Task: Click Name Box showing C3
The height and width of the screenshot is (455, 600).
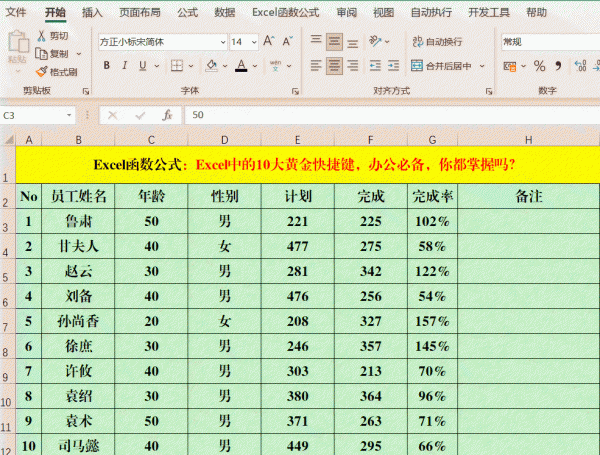Action: pyautogui.click(x=32, y=115)
